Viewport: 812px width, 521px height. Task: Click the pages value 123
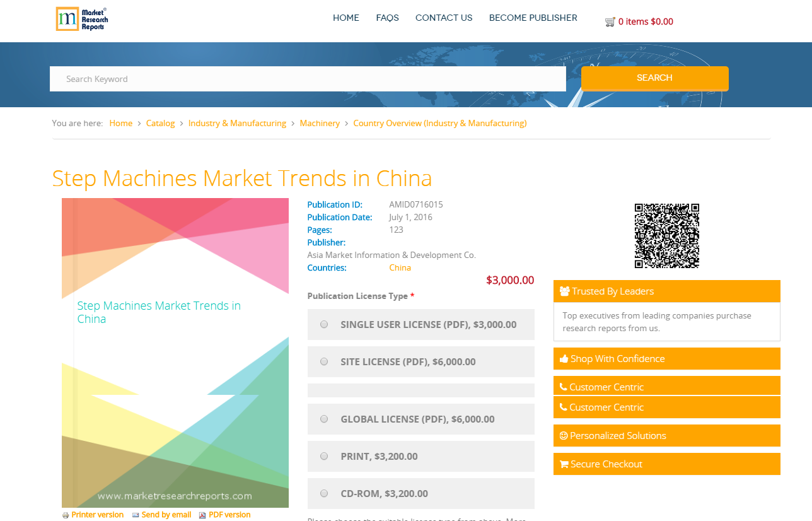(396, 230)
